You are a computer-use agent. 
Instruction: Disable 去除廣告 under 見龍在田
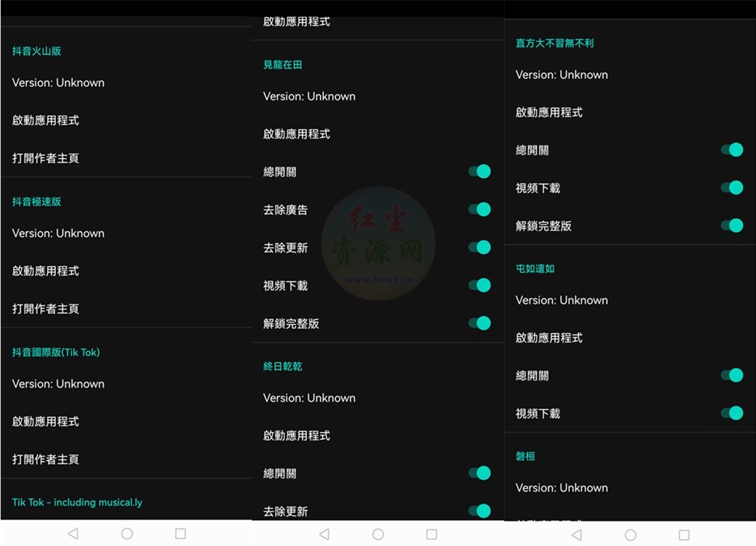pos(480,210)
